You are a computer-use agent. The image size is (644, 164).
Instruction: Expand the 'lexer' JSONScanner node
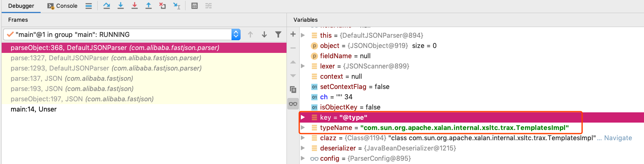tap(303, 66)
